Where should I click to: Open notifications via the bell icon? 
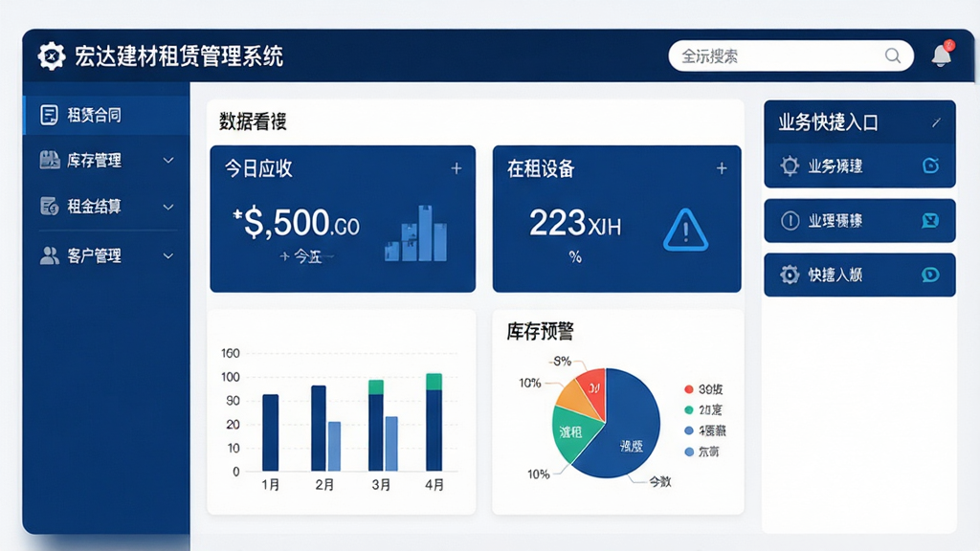(942, 55)
